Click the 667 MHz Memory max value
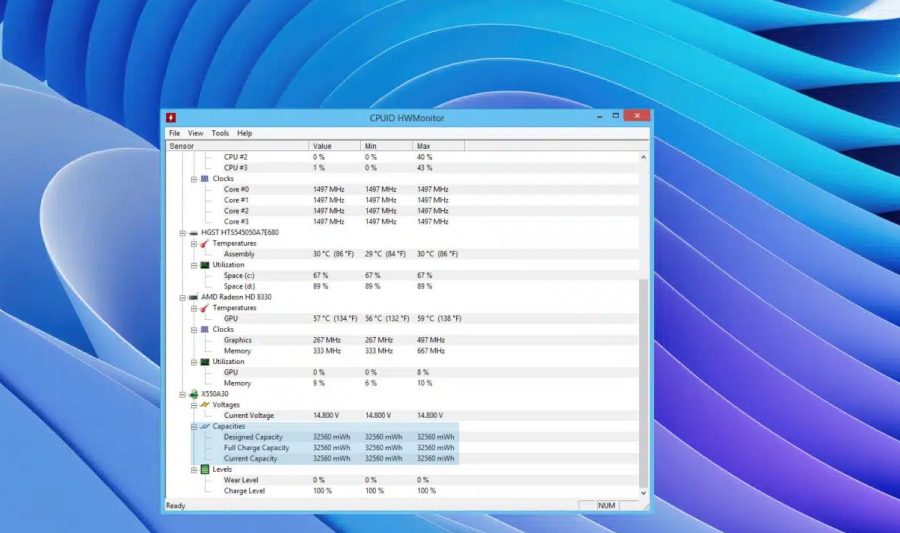Image resolution: width=900 pixels, height=533 pixels. (x=431, y=351)
